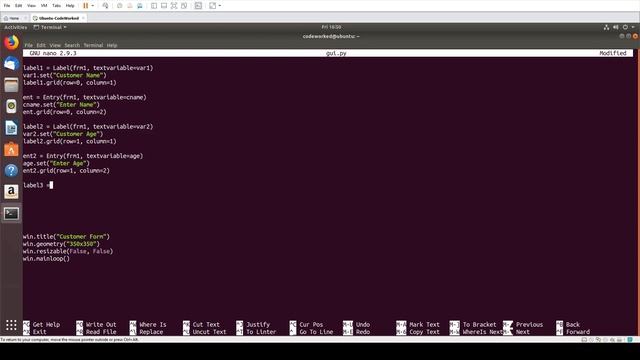
Task: Send Ctrl+Alt+Del to the virtual machine
Action: point(105,6)
